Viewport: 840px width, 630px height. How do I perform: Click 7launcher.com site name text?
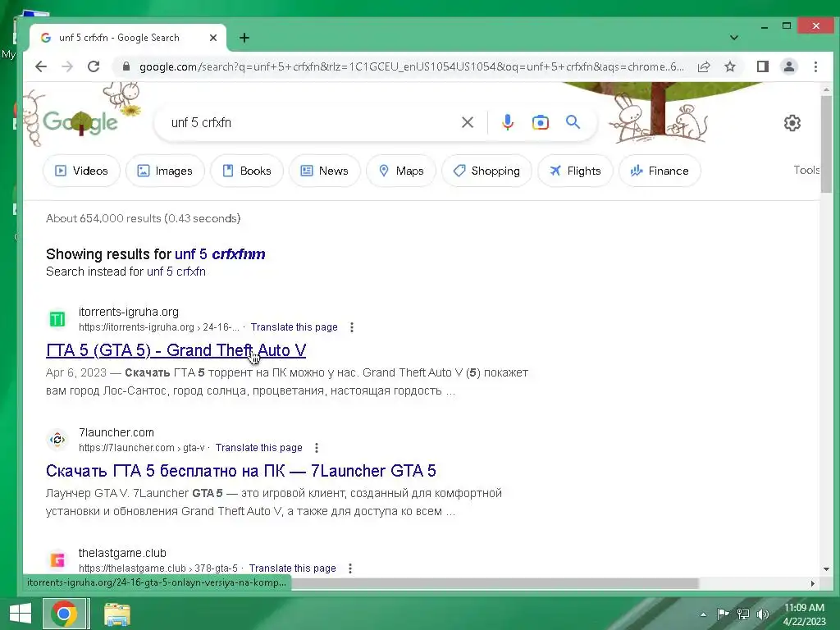pyautogui.click(x=116, y=432)
